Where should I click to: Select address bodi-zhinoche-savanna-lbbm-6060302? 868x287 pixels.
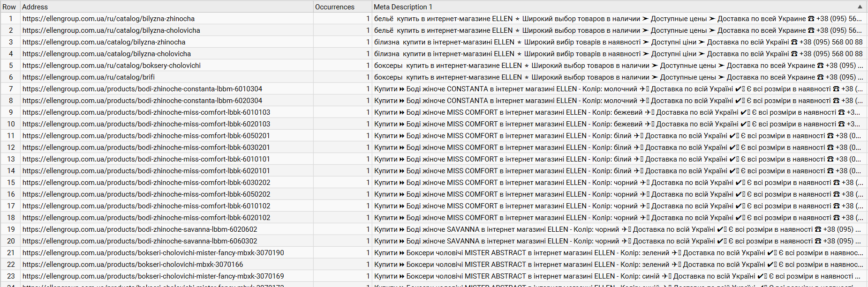click(x=167, y=241)
